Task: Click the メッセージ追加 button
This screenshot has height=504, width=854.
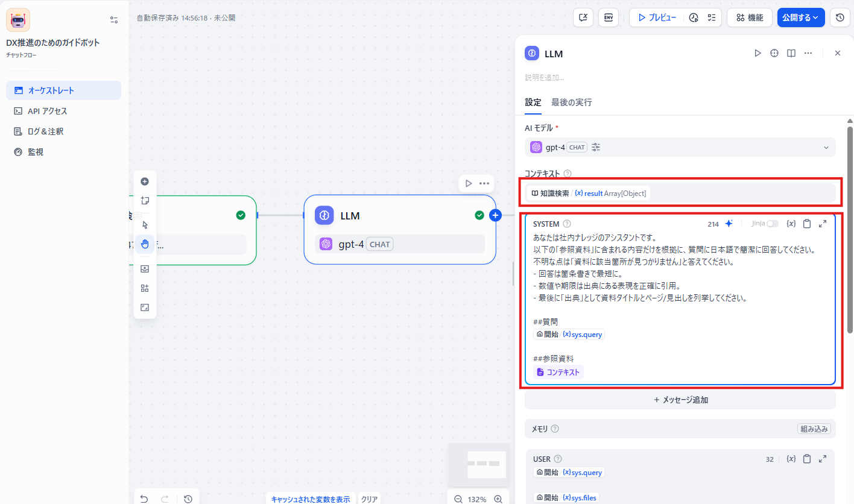Action: (680, 399)
